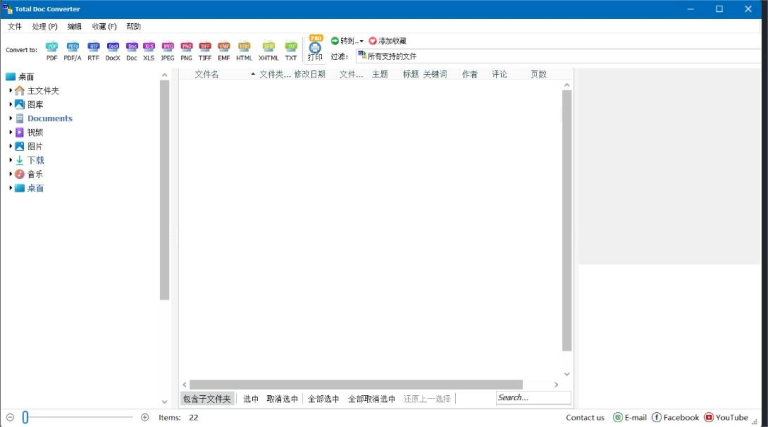
Task: Expand the 图片 tree node
Action: pos(10,146)
